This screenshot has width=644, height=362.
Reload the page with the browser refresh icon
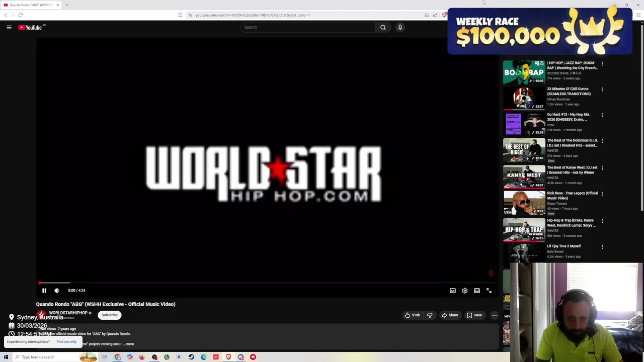coord(21,15)
